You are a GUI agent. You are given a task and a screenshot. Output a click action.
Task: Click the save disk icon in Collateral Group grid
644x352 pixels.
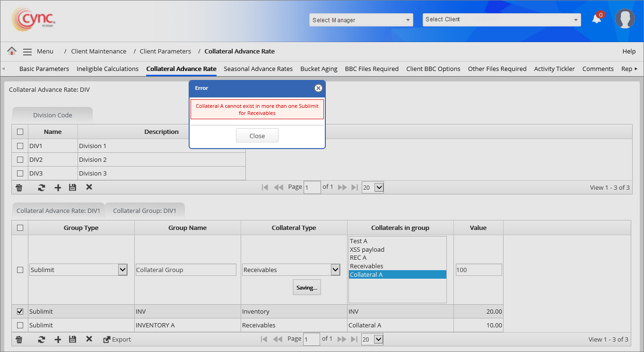[72, 339]
